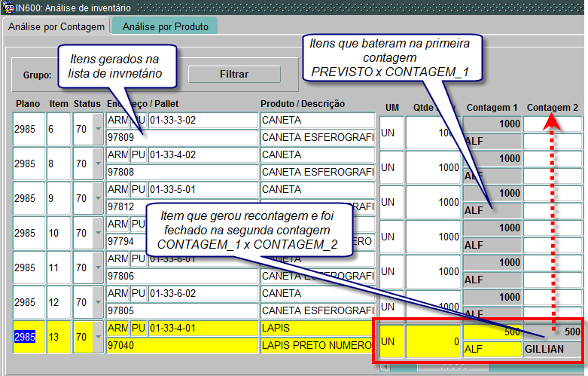
Task: Click CANETA ESFEROGRAFI description for item 8
Action: click(x=318, y=172)
